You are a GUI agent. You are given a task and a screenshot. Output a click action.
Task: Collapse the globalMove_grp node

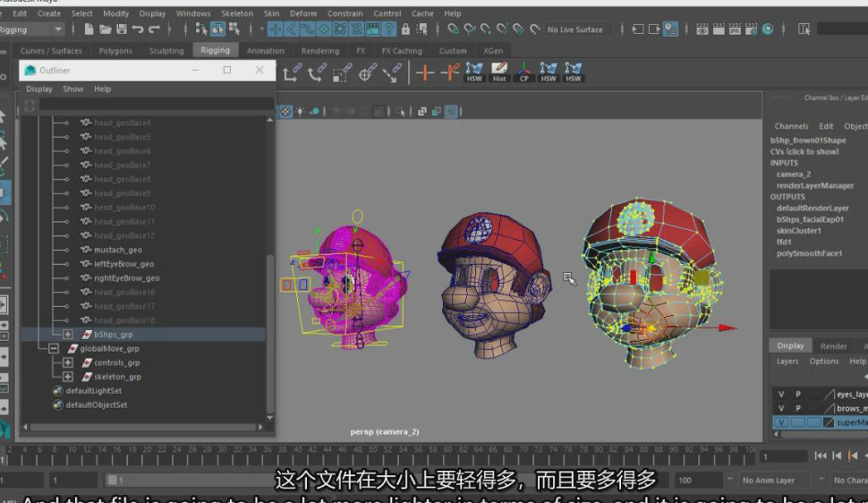54,348
